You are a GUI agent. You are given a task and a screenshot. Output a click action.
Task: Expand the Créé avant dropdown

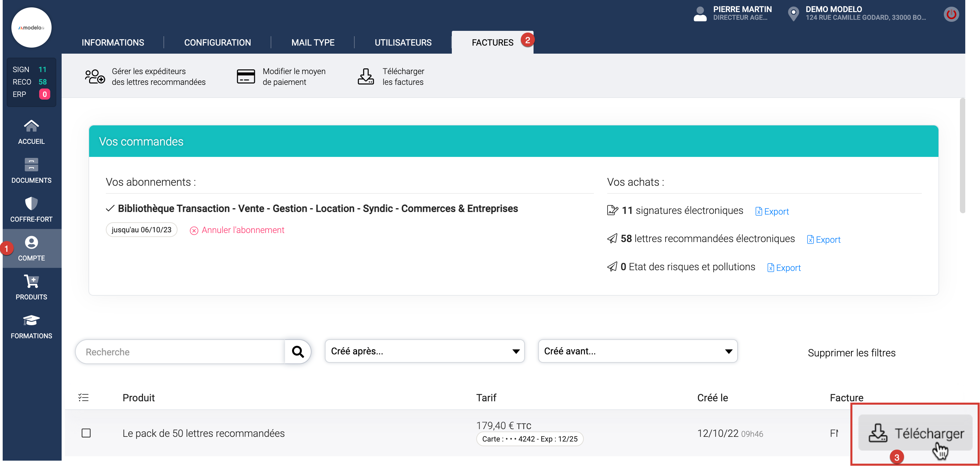[637, 351]
